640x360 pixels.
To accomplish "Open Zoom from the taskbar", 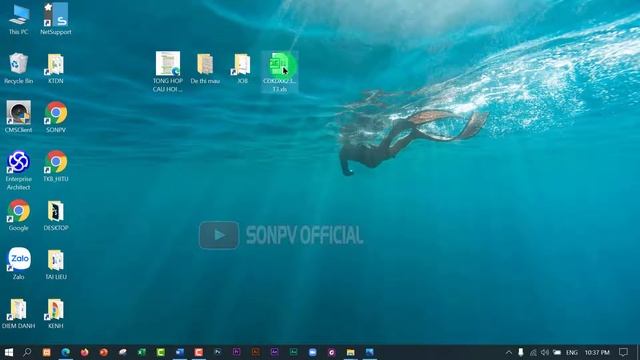I will (313, 352).
